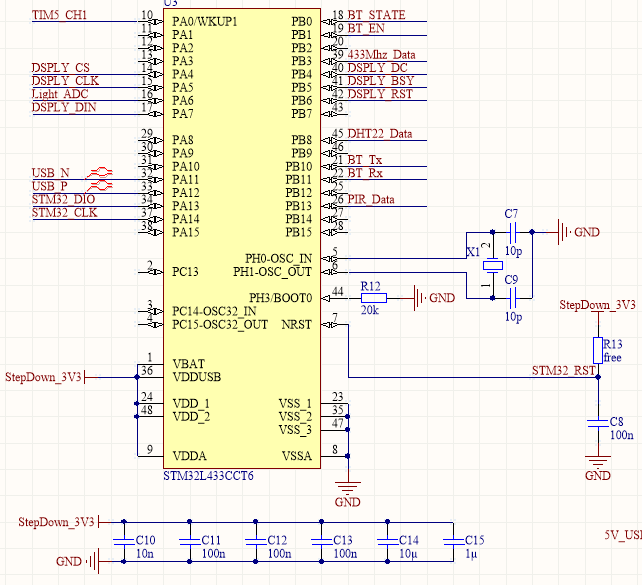Click the DSPLY_BSY net label

[x=381, y=81]
